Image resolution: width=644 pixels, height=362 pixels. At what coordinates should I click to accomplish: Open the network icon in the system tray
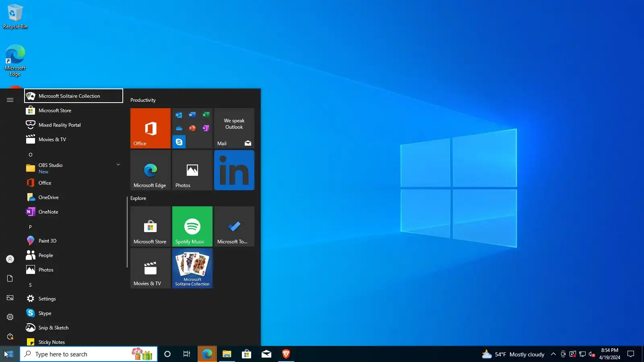click(582, 354)
